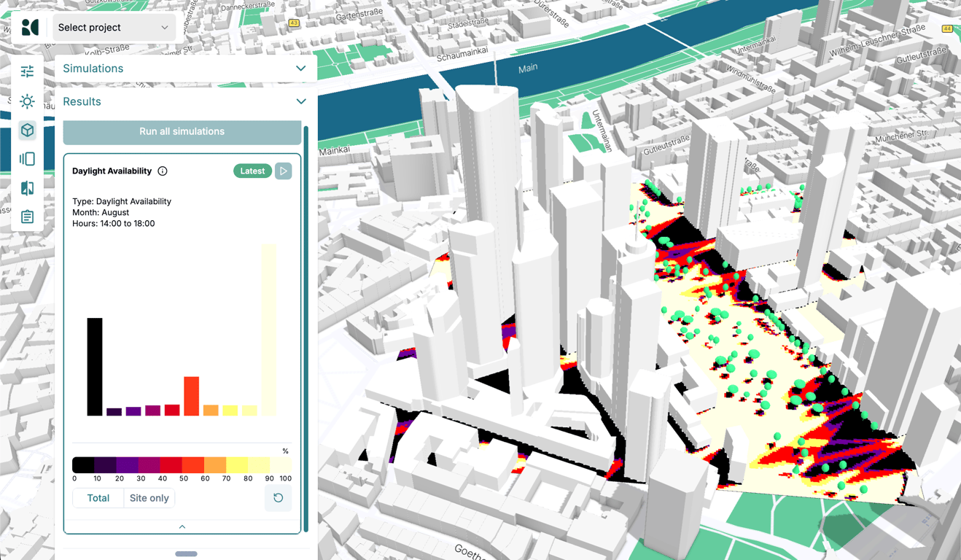Click the 'Hours: 14:00 to 18:00' text
The width and height of the screenshot is (961, 560).
[x=114, y=224]
